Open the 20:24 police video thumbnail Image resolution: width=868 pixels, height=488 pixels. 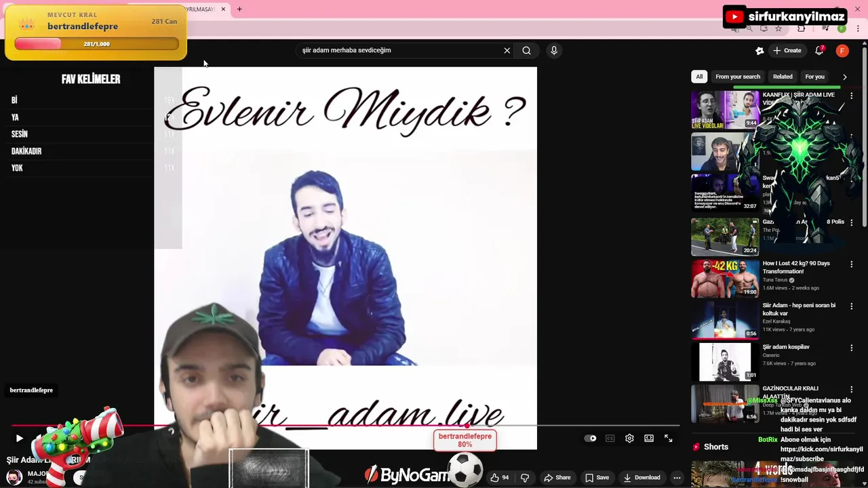725,237
